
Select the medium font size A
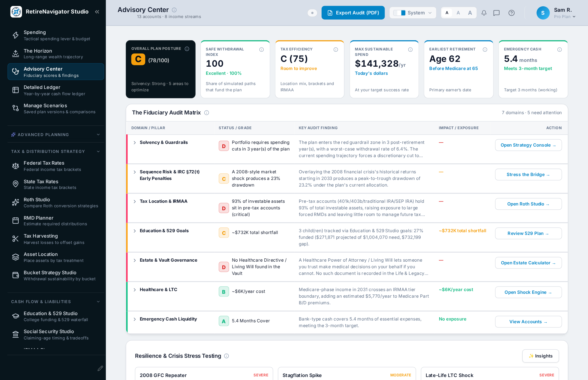tap(458, 13)
